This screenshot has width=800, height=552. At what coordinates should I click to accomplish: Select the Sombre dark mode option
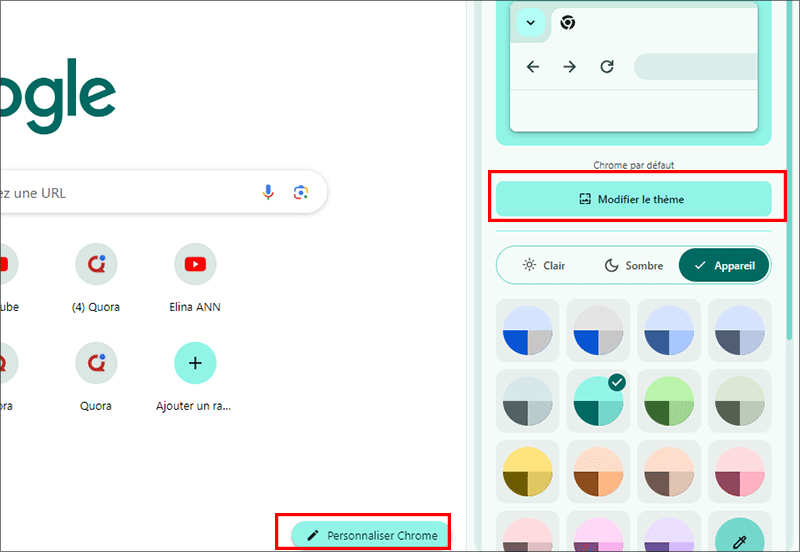(x=634, y=265)
